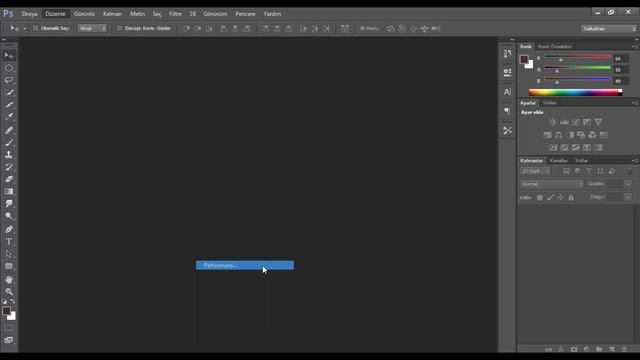This screenshot has width=640, height=360.
Task: Click swap foreground and background colors
Action: [13, 302]
